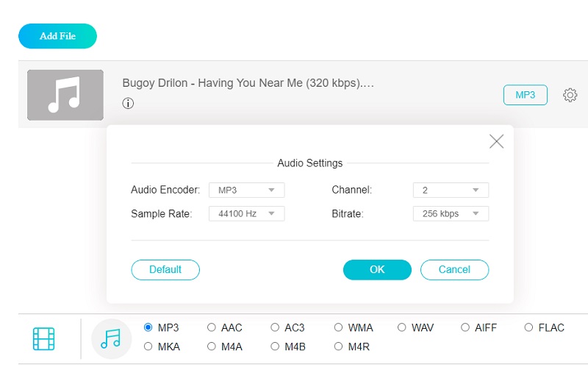The width and height of the screenshot is (588, 370).
Task: Expand the Audio Encoder dropdown
Action: [246, 191]
